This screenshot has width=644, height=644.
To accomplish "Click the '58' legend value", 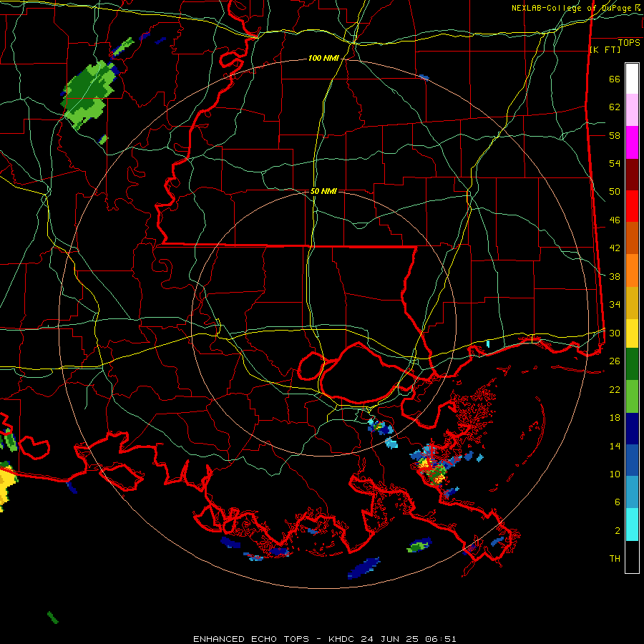I will click(x=615, y=135).
